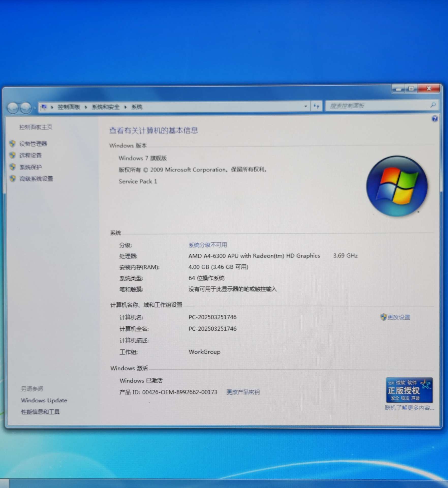The height and width of the screenshot is (488, 448).
Task: Click the processor text AMD A4-6300 APU
Action: [254, 256]
